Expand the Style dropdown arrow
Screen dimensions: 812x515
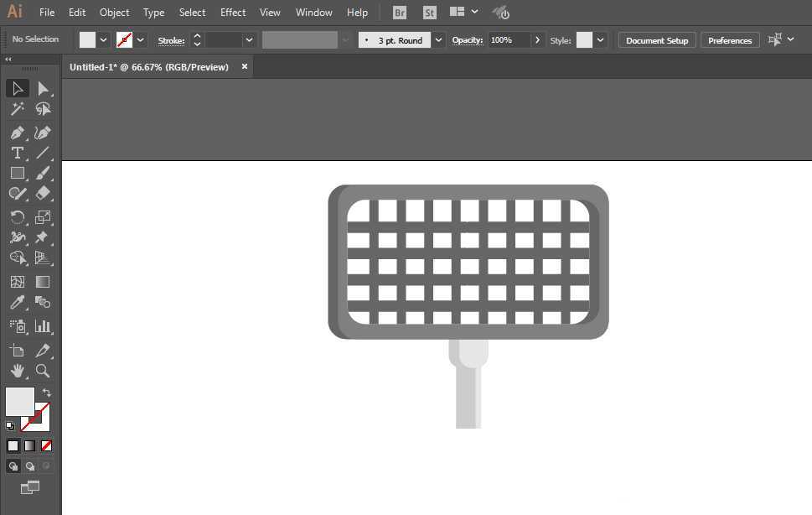[x=600, y=40]
